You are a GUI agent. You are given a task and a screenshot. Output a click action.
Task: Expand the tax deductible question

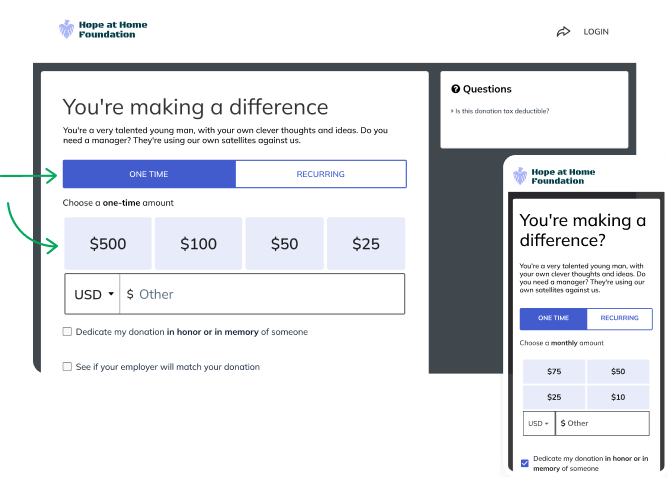(501, 111)
